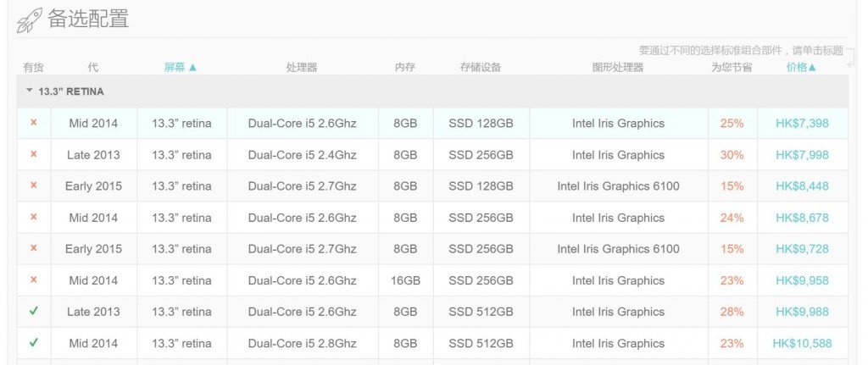Image resolution: width=868 pixels, height=365 pixels.
Task: Click SSD 512GB in the HK$9,988 row
Action: (x=481, y=312)
